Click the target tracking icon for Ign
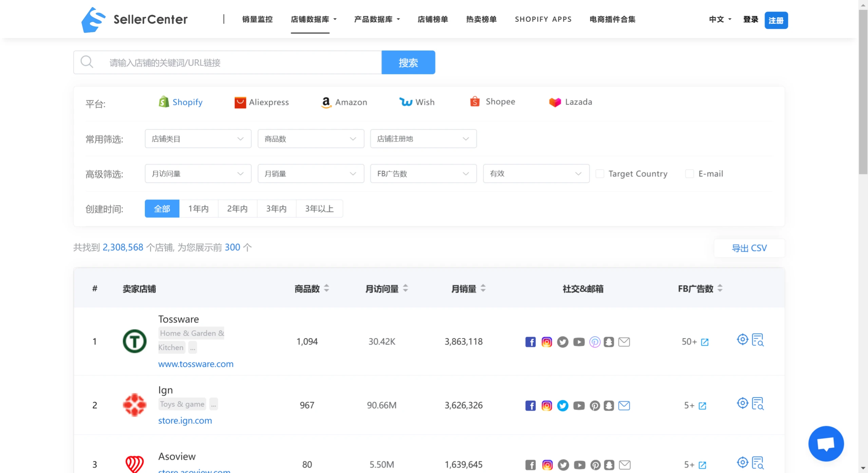Image resolution: width=868 pixels, height=473 pixels. tap(742, 403)
